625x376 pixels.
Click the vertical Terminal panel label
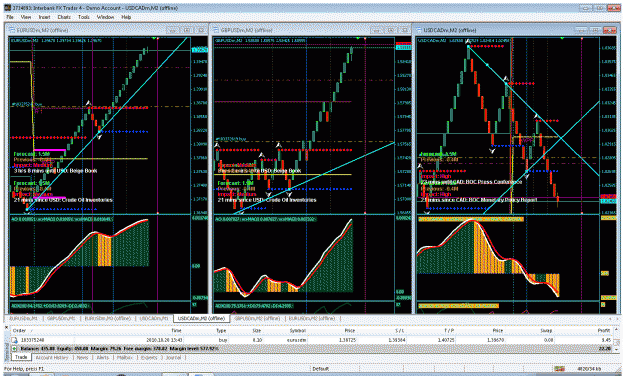6,352
